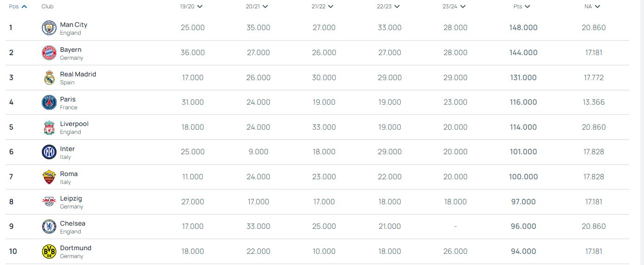Viewport: 644px width, 265px height.
Task: Click the Liverpool club crest
Action: pos(49,127)
